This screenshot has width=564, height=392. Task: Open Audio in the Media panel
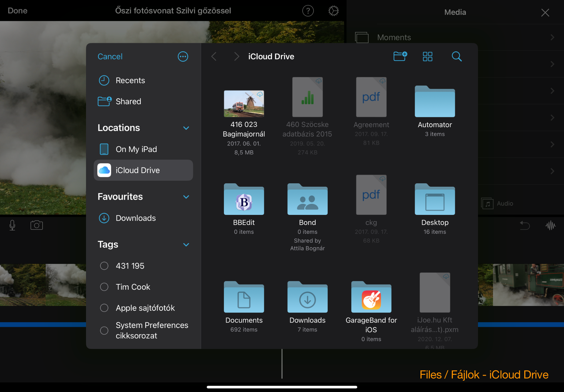[x=497, y=203]
